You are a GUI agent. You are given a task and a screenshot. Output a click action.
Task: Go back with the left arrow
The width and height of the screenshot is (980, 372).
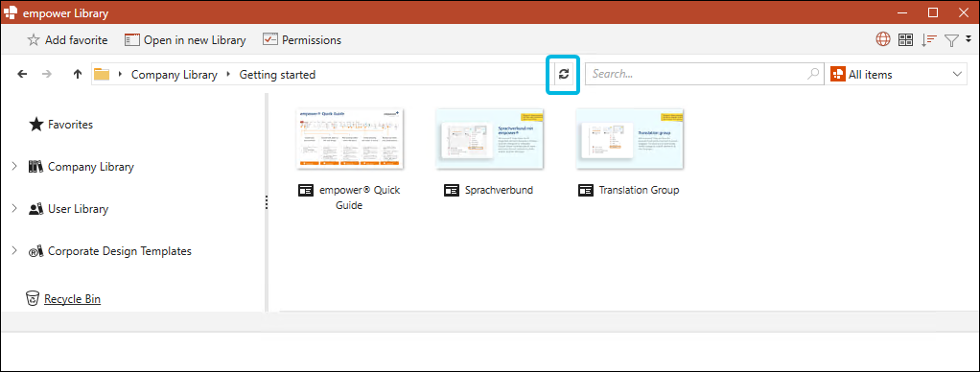[22, 74]
